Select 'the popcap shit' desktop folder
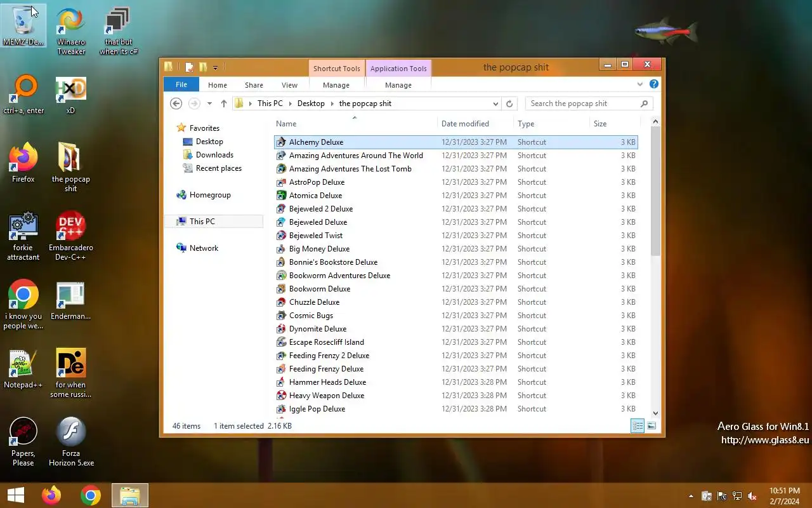The height and width of the screenshot is (508, 812). (71, 167)
